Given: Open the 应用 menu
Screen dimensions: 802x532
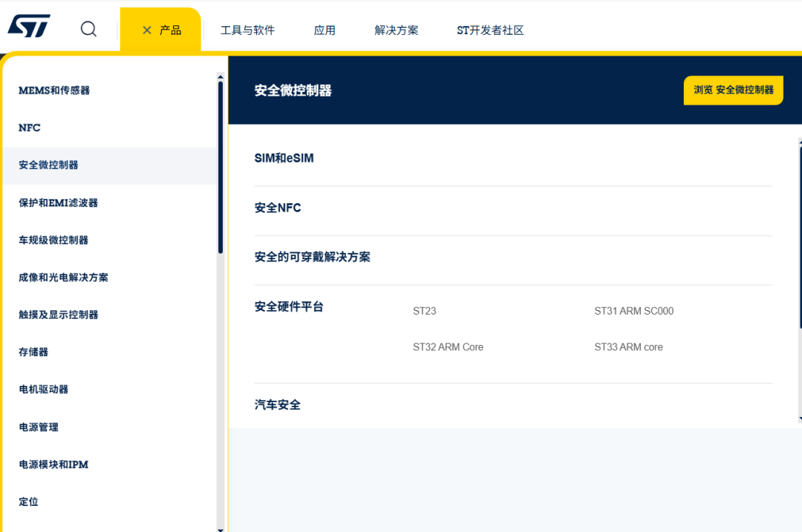Looking at the screenshot, I should 325,30.
